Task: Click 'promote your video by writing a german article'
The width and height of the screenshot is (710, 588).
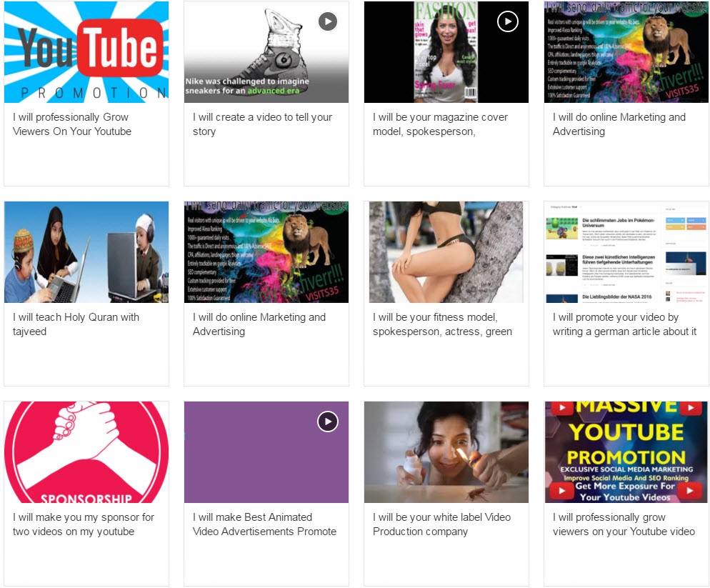Action: click(624, 324)
